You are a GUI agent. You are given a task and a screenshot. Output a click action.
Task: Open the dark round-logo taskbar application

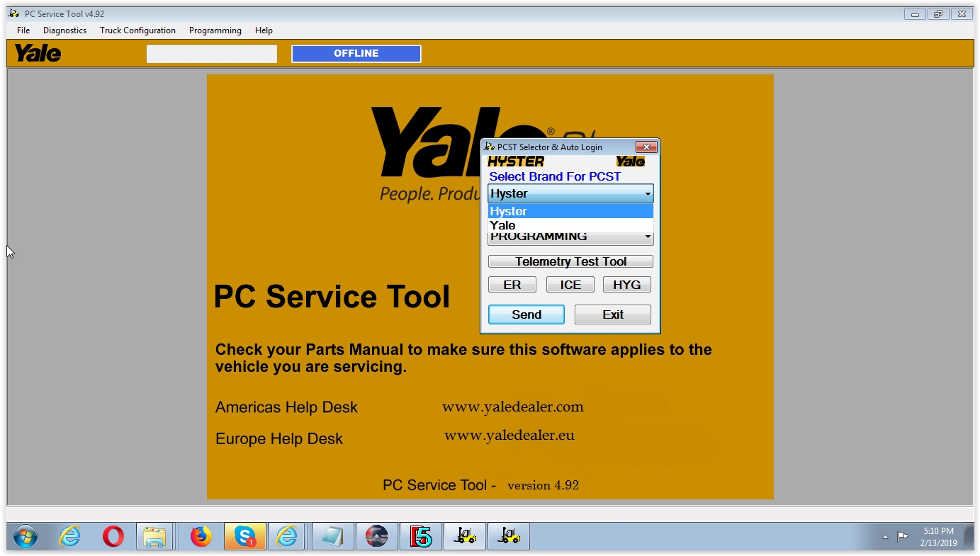coord(376,537)
